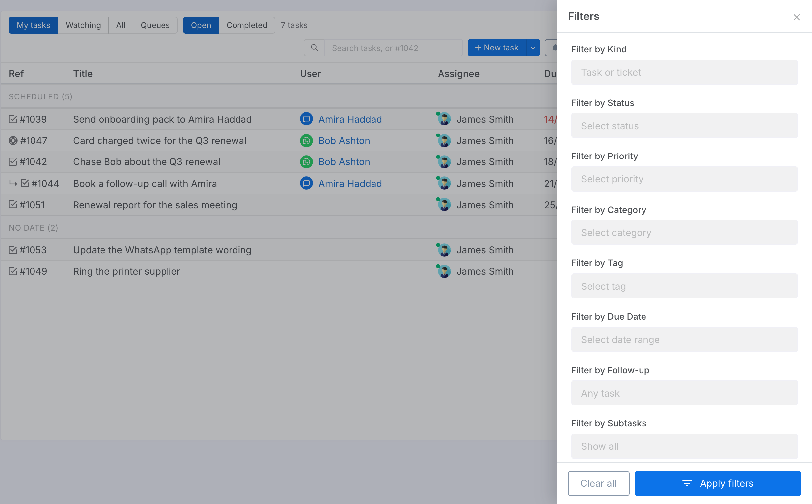
Task: Click the task checkbox icon for #1049
Action: coord(13,271)
